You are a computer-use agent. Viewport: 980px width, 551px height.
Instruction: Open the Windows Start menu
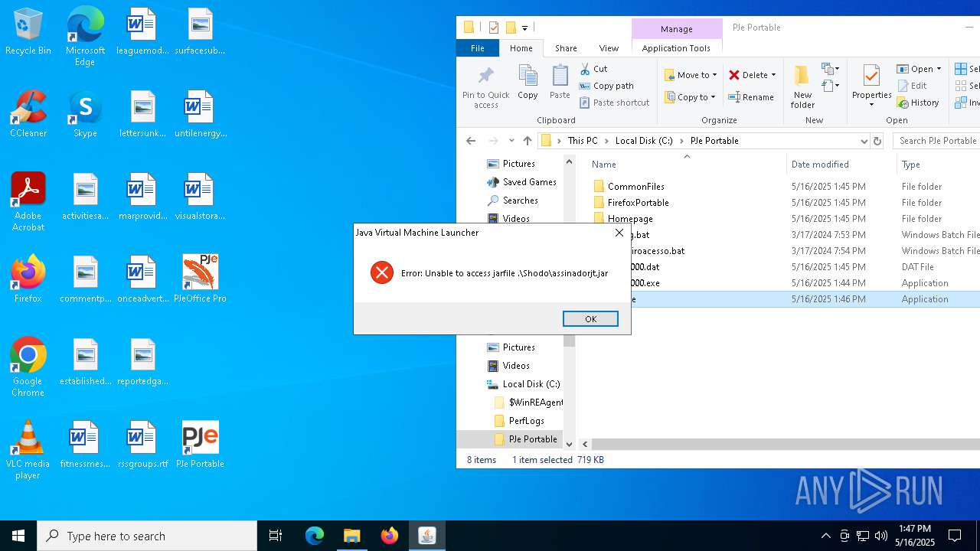tap(18, 536)
